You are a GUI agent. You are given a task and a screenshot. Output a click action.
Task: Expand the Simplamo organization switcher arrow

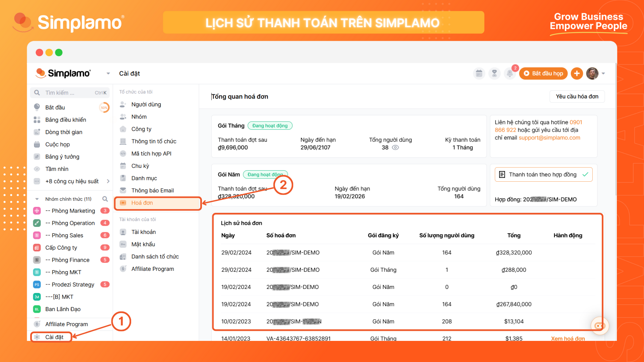(x=108, y=73)
